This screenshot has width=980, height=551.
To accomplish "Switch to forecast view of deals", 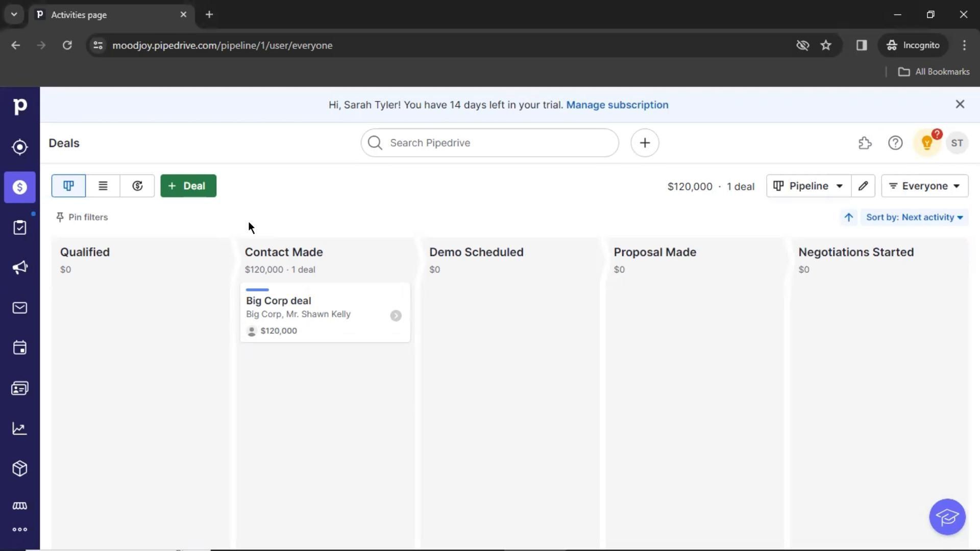I will 137,186.
